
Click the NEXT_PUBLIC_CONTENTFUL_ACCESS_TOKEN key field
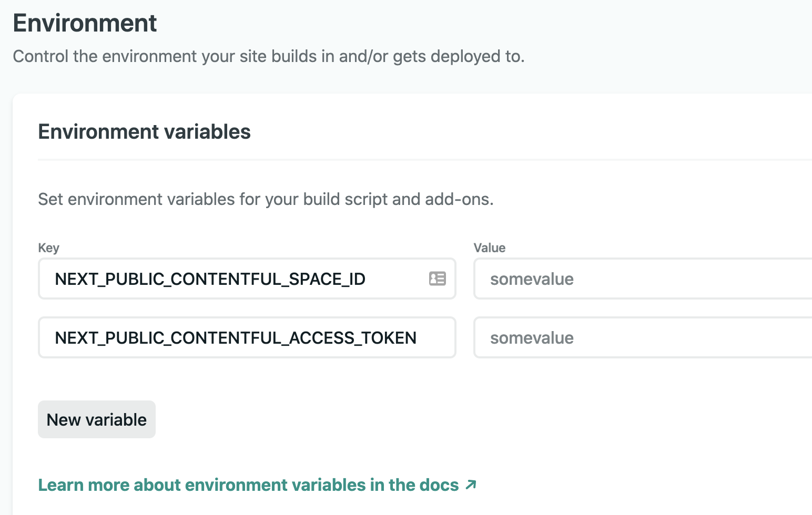point(236,337)
